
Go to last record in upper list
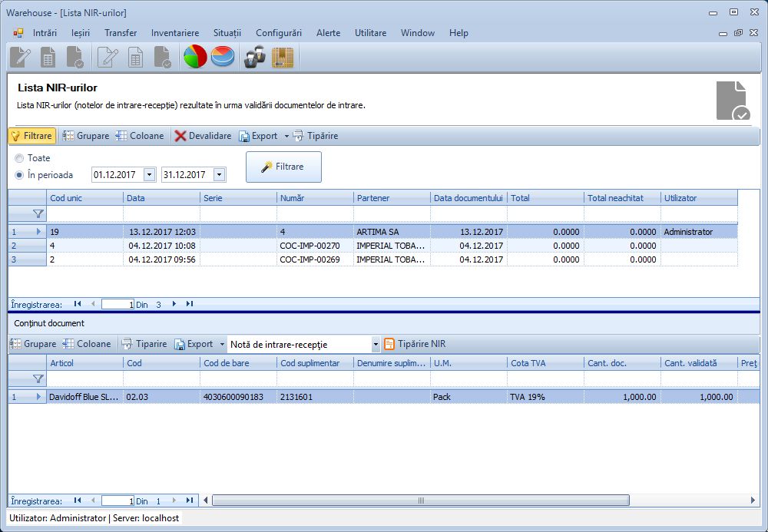click(x=189, y=304)
